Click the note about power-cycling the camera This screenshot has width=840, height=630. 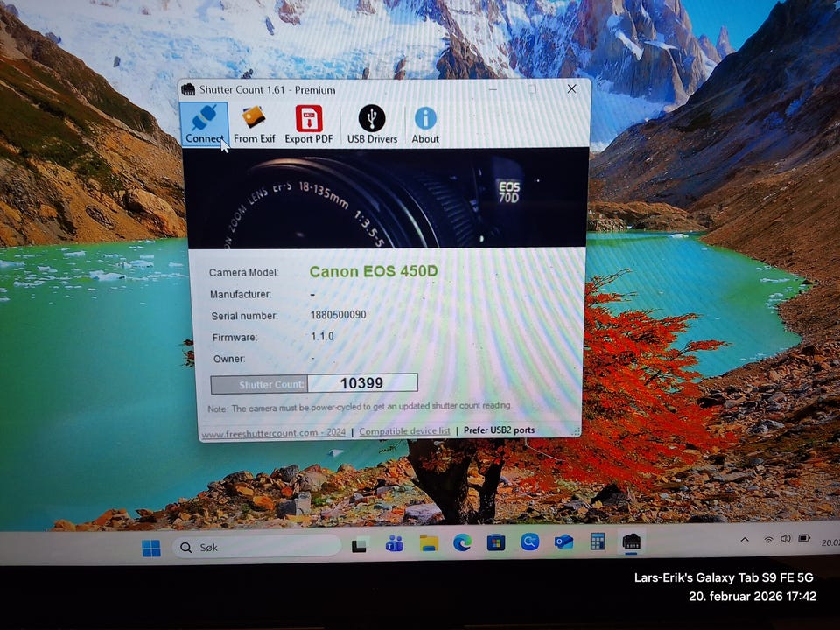359,407
